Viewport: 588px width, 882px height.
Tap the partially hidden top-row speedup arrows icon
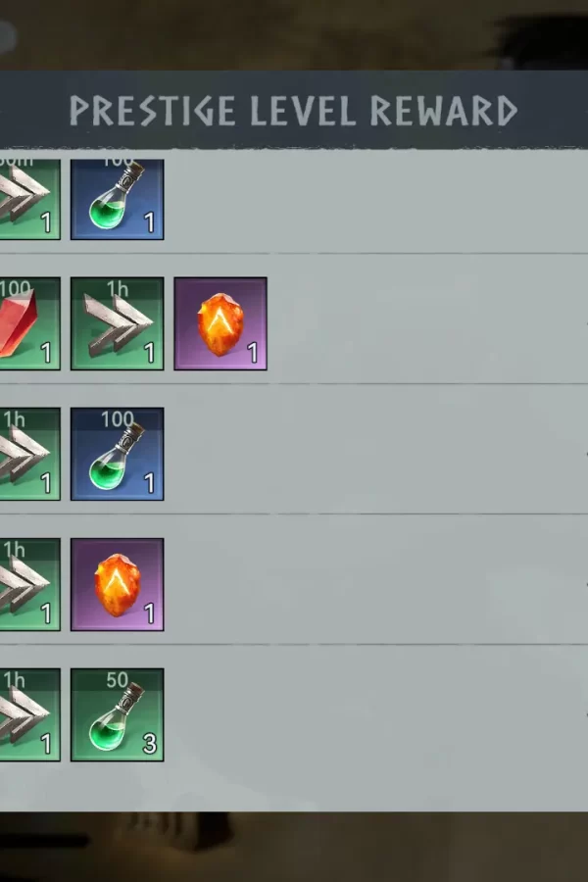[29, 200]
